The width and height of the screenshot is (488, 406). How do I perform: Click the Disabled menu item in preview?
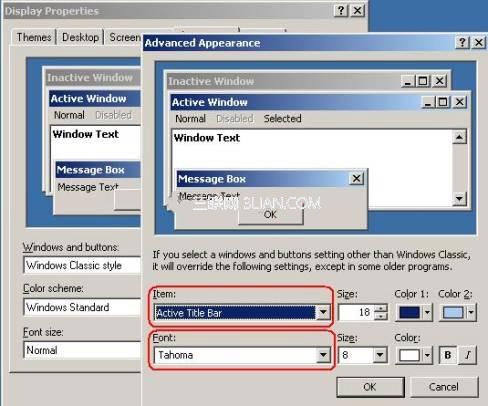pyautogui.click(x=235, y=119)
